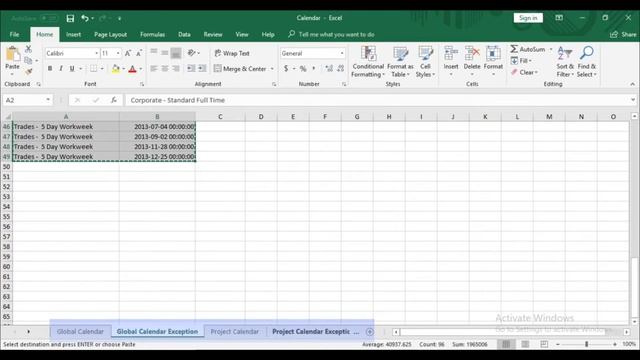Toggle Wrap Text
Viewport: 640px width, 360px height.
[x=232, y=53]
